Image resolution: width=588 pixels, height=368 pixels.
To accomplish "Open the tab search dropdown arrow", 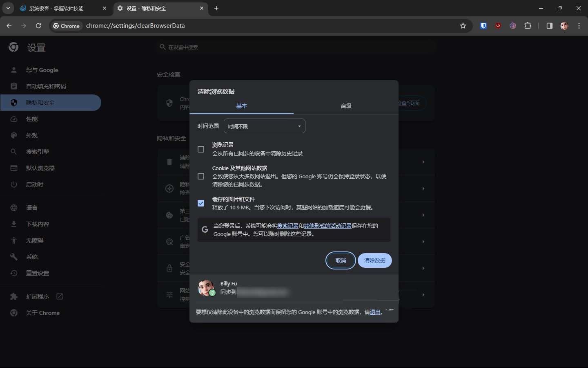I will tap(8, 8).
